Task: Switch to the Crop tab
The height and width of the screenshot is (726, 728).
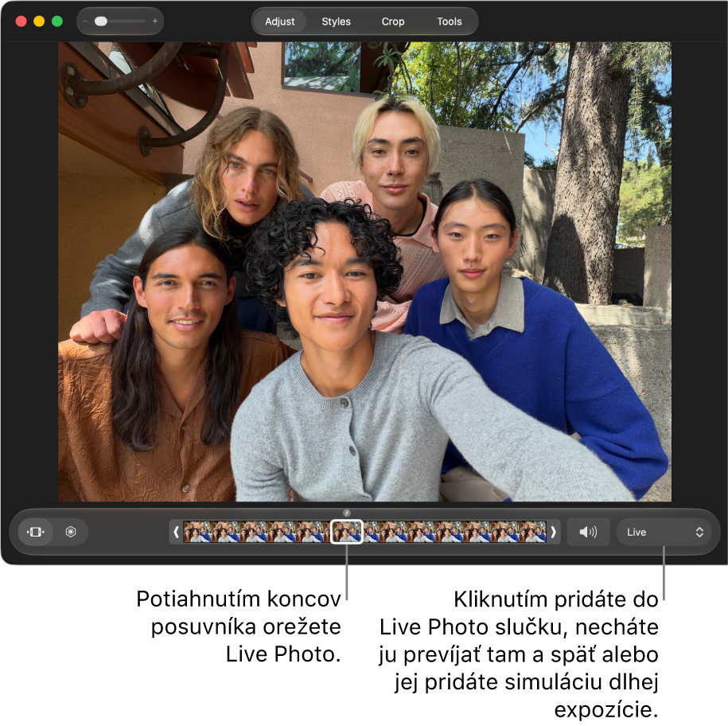Action: (393, 21)
